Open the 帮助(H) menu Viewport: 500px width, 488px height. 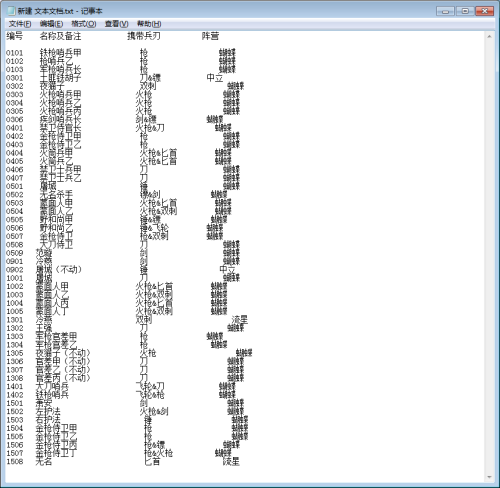point(149,24)
